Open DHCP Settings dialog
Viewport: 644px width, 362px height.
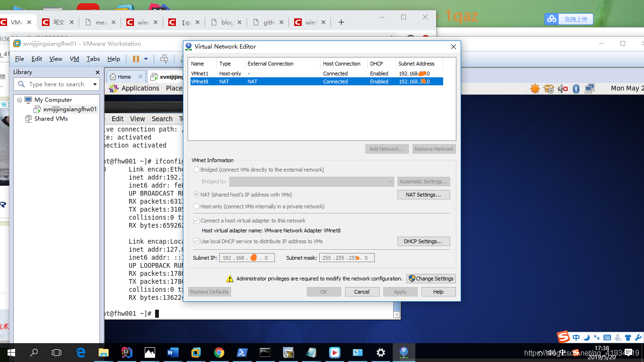pos(423,241)
